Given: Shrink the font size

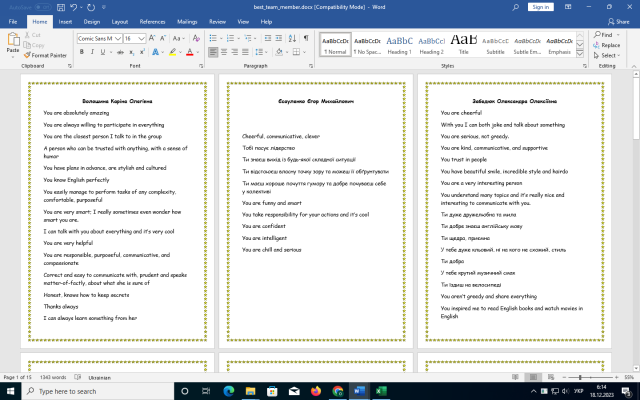Looking at the screenshot, I should pos(162,38).
